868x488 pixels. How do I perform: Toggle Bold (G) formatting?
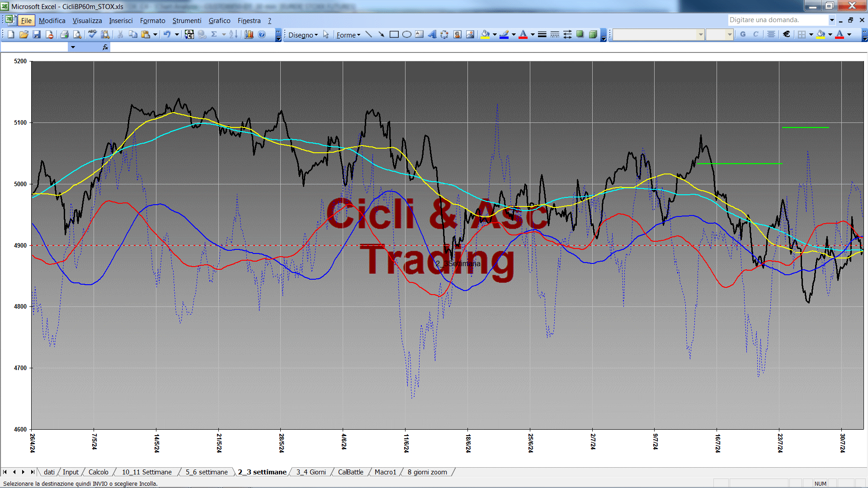[x=743, y=34]
